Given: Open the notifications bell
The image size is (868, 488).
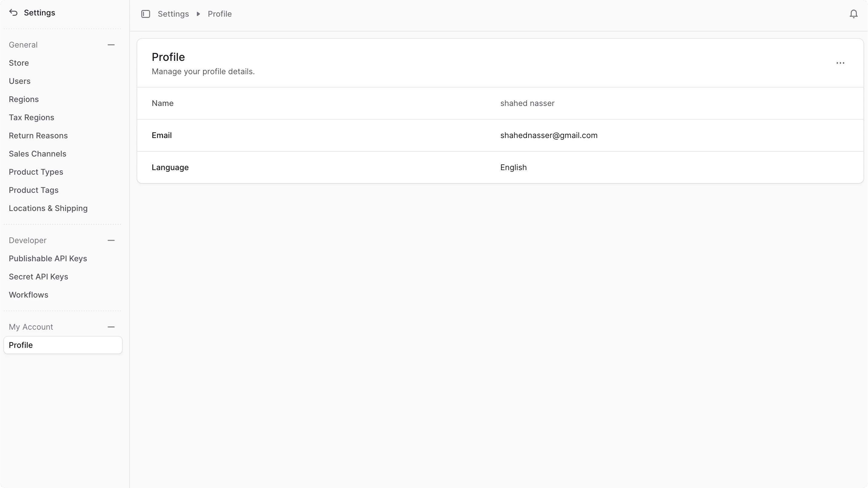Looking at the screenshot, I should click(x=853, y=14).
